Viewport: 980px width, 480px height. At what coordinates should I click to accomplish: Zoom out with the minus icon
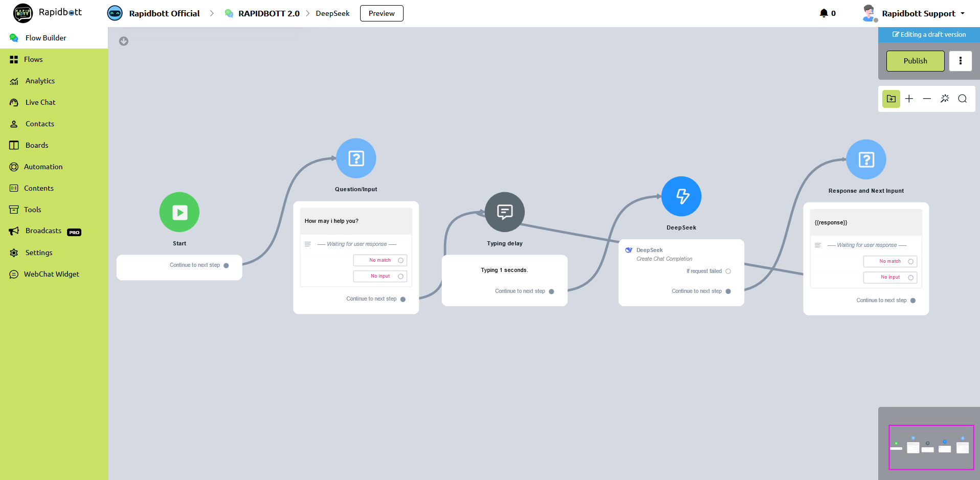927,99
